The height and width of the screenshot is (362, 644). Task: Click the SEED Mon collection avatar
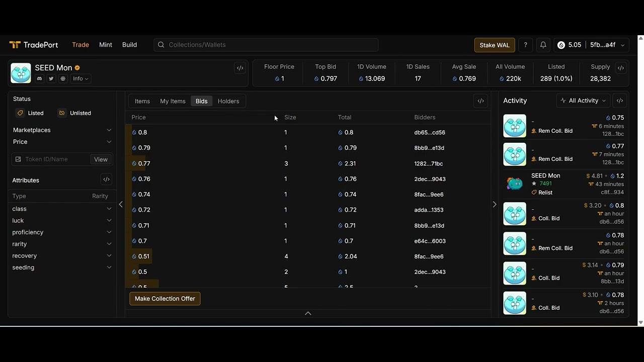click(21, 73)
